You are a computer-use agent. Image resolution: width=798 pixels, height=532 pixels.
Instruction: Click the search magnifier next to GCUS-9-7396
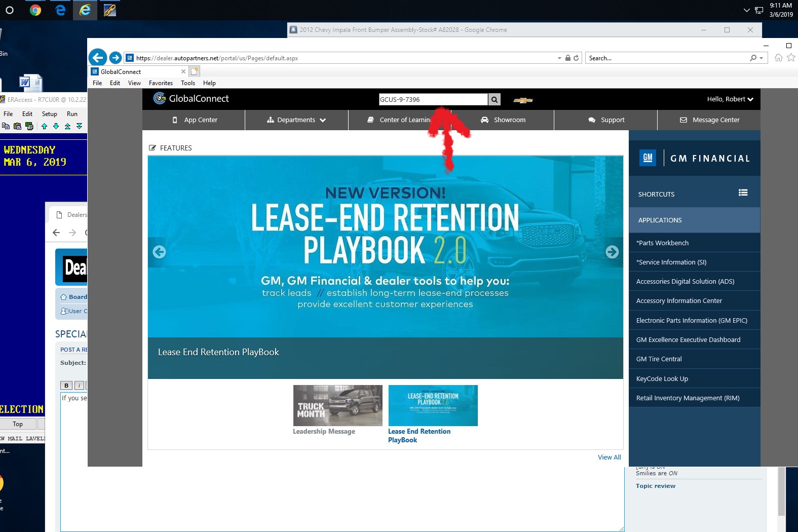494,99
